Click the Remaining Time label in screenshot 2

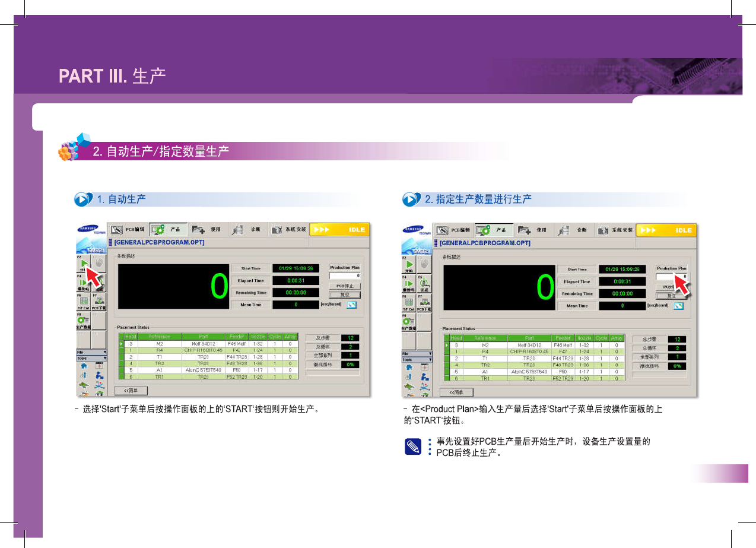tap(577, 293)
